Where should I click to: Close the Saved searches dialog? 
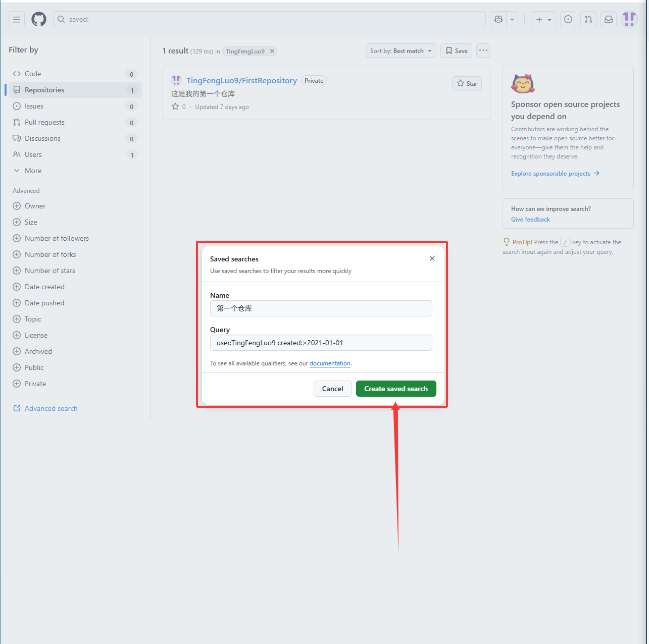pyautogui.click(x=432, y=258)
